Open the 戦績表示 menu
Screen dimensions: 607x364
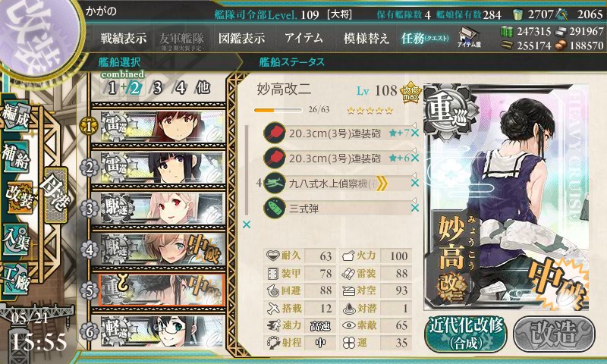coord(124,38)
